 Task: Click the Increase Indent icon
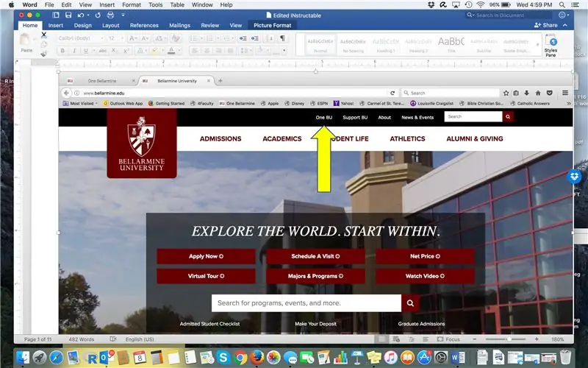tap(254, 38)
